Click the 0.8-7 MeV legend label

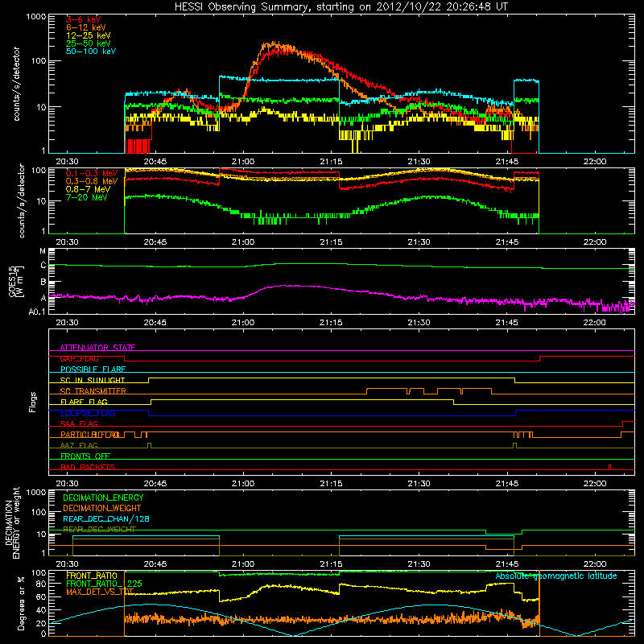pyautogui.click(x=88, y=189)
